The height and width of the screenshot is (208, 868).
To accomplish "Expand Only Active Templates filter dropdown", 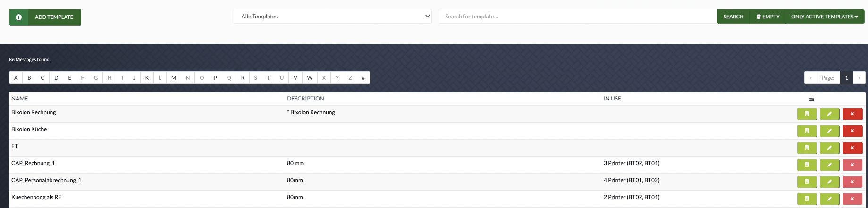I will coord(824,17).
